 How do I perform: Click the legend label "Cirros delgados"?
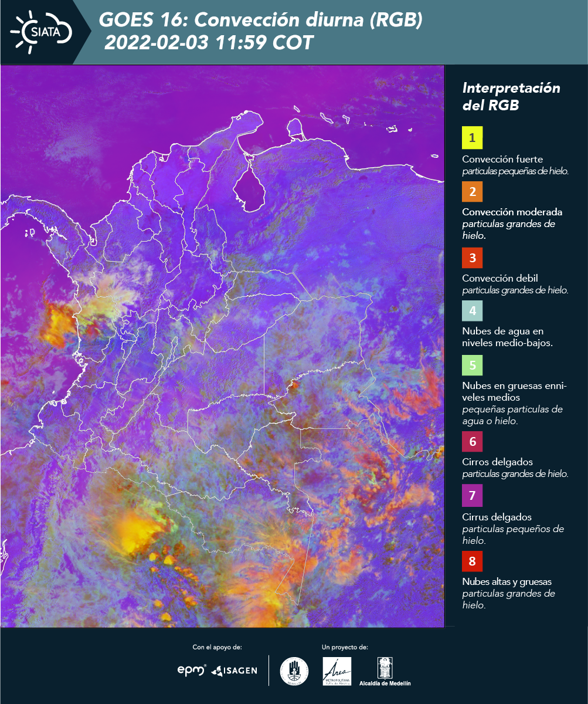pos(498,462)
